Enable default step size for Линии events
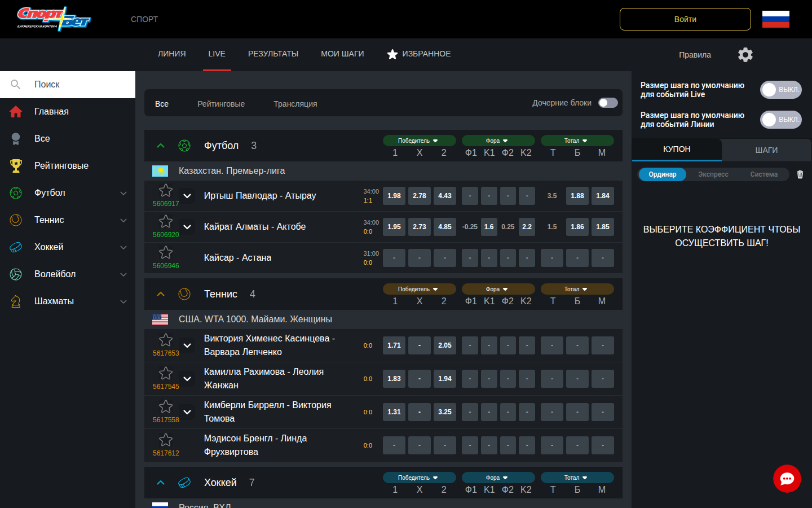This screenshot has width=812, height=508. [780, 120]
